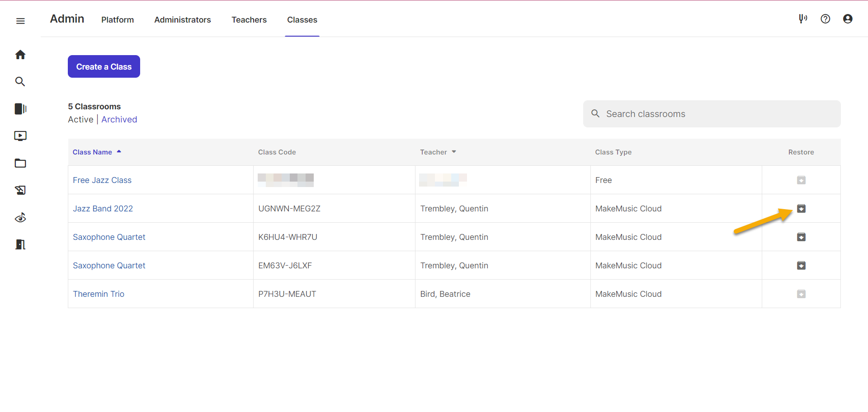868x412 pixels.
Task: Open the hamburger navigation menu
Action: coord(20,21)
